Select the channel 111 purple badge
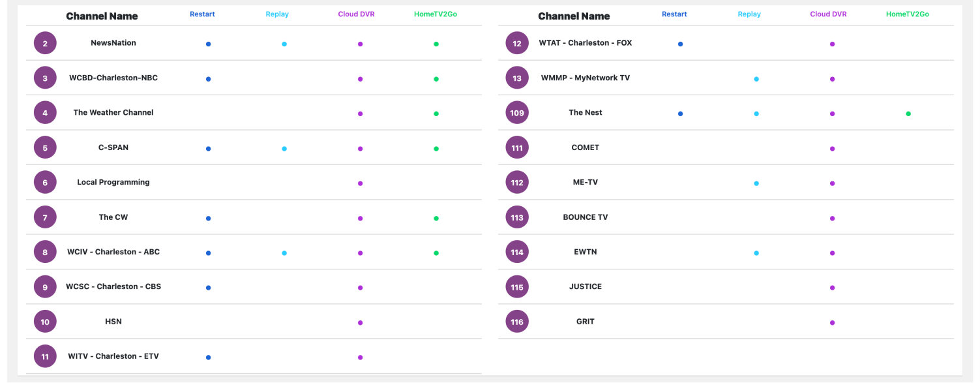The width and height of the screenshot is (980, 383). tap(517, 148)
